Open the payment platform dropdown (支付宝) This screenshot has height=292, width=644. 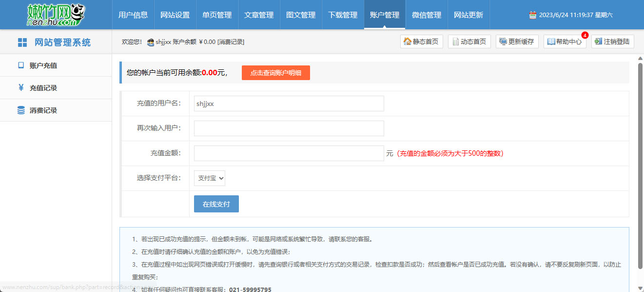point(209,178)
